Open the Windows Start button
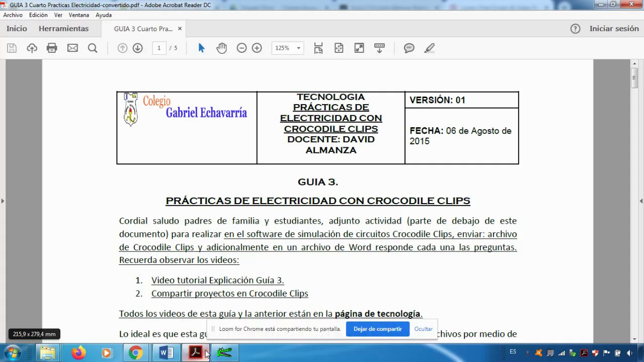 12,353
